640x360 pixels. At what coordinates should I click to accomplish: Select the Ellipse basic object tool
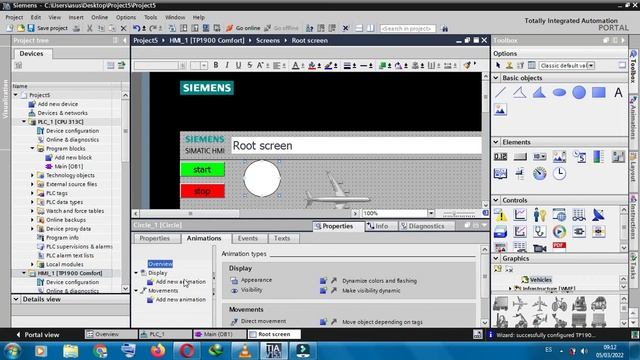559,93
